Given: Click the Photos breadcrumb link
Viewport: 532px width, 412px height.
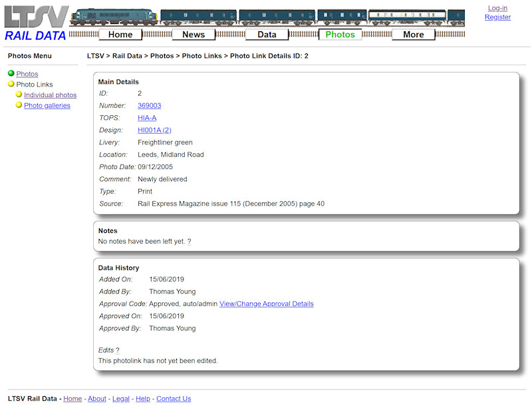Looking at the screenshot, I should click(x=162, y=56).
